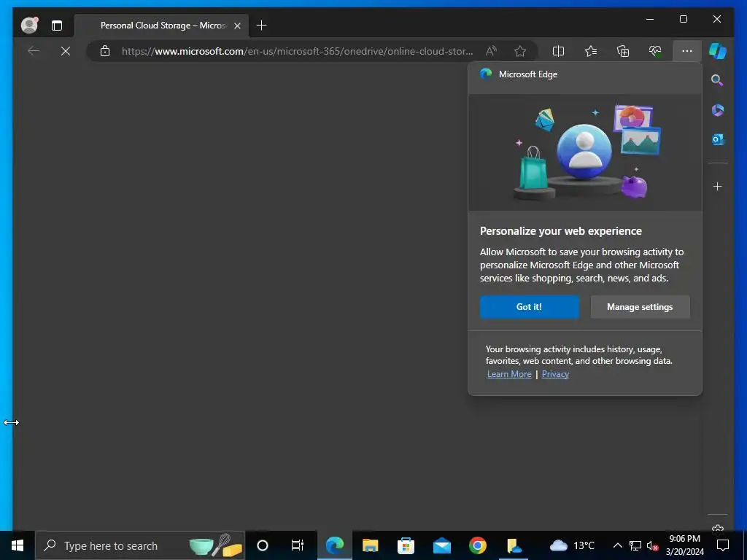Image resolution: width=747 pixels, height=560 pixels.
Task: Open Microsoft 365 sidebar app
Action: pos(718,110)
